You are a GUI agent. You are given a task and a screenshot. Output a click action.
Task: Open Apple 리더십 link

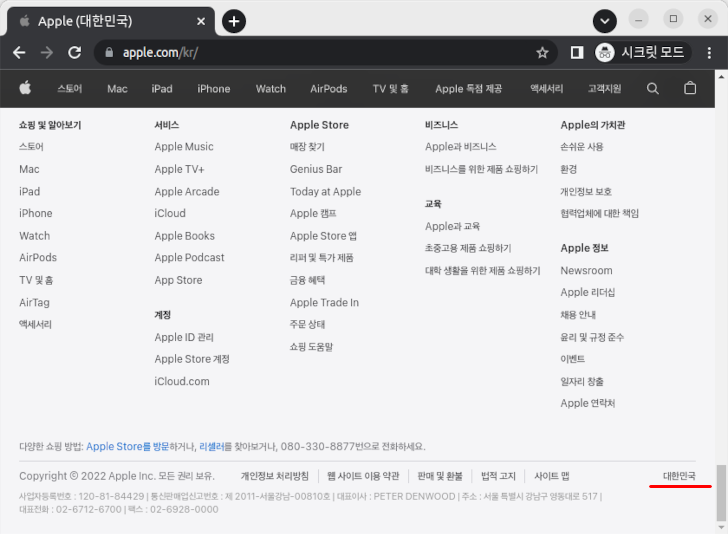588,292
